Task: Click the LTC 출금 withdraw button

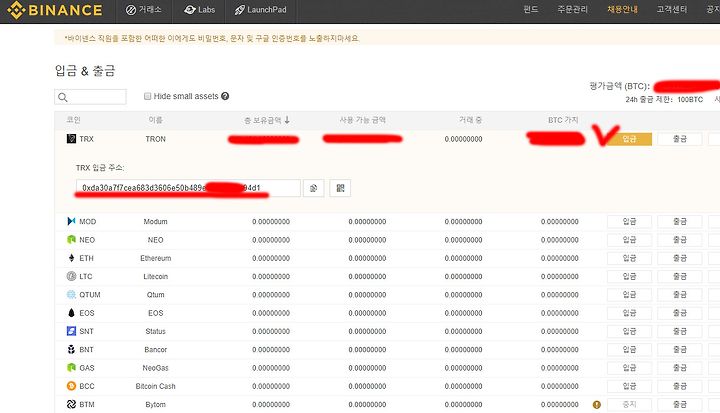Action: tap(680, 277)
